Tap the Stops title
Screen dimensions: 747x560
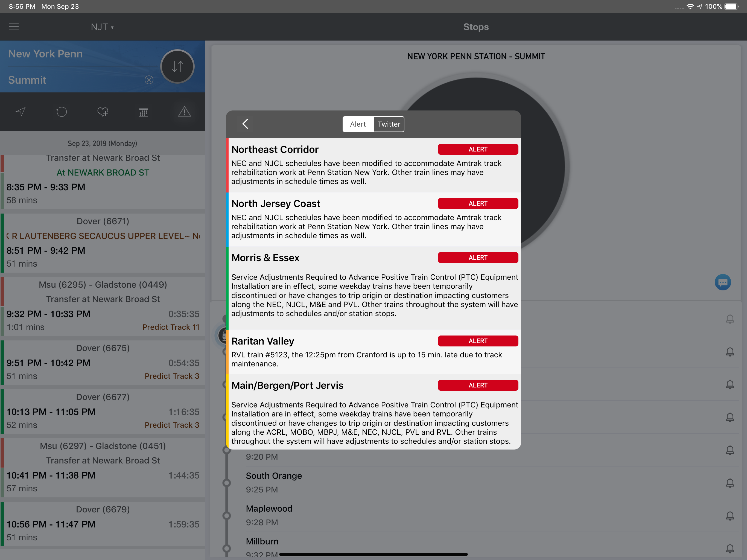[x=476, y=27]
